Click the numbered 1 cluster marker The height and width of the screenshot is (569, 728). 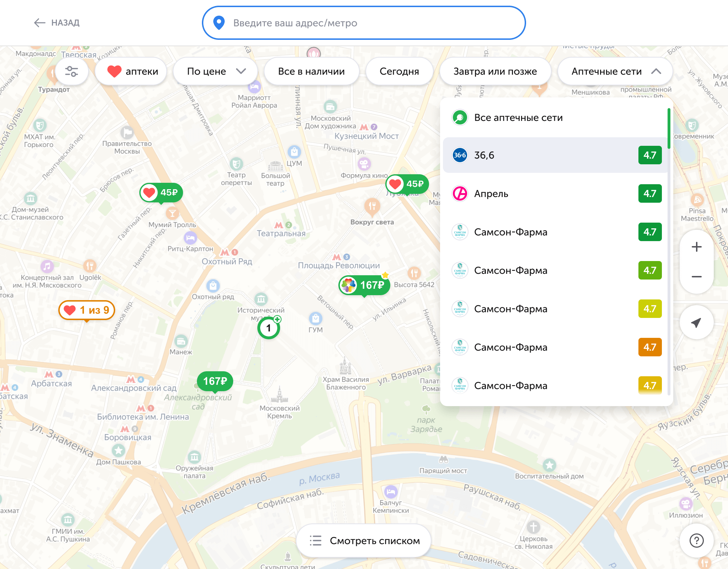tap(269, 328)
